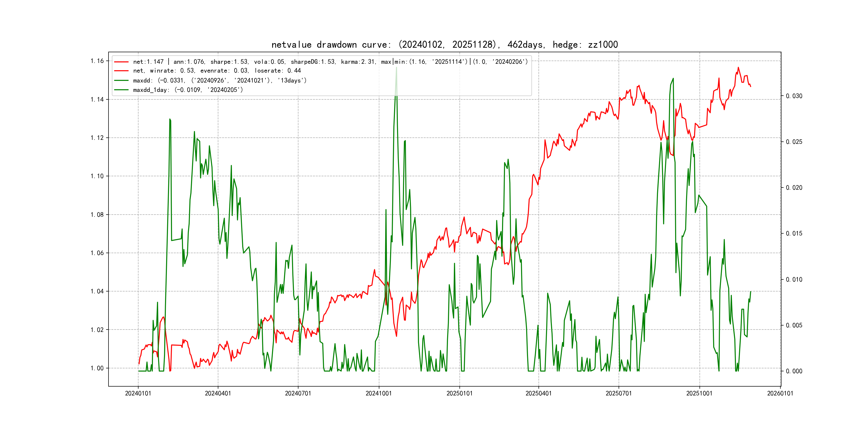This screenshot has height=434, width=868.
Task: Click the 1.16 left y-axis label
Action: pos(97,61)
